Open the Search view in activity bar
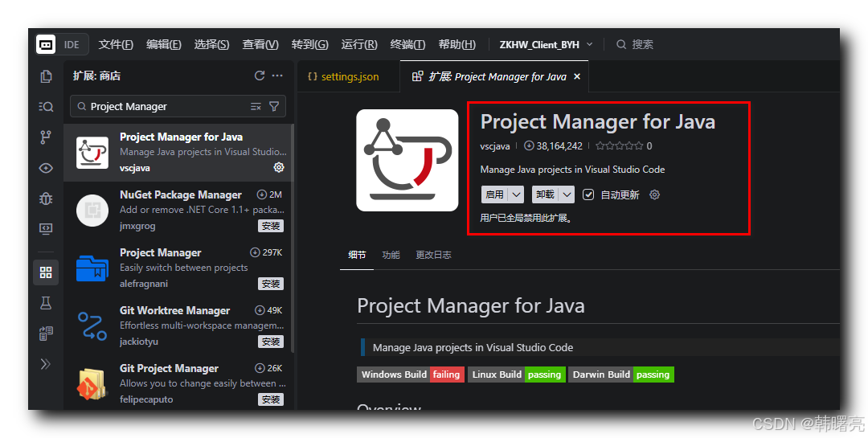The width and height of the screenshot is (868, 438). pyautogui.click(x=46, y=107)
